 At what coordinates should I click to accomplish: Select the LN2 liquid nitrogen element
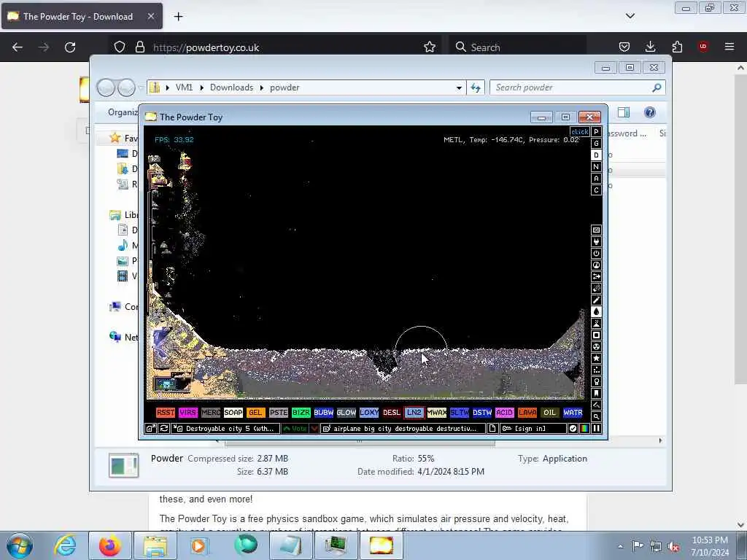tap(414, 413)
